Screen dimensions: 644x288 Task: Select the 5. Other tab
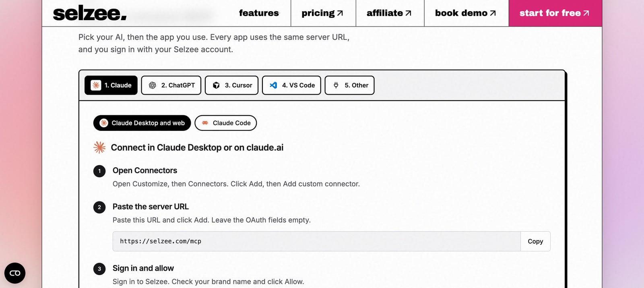[x=349, y=85]
